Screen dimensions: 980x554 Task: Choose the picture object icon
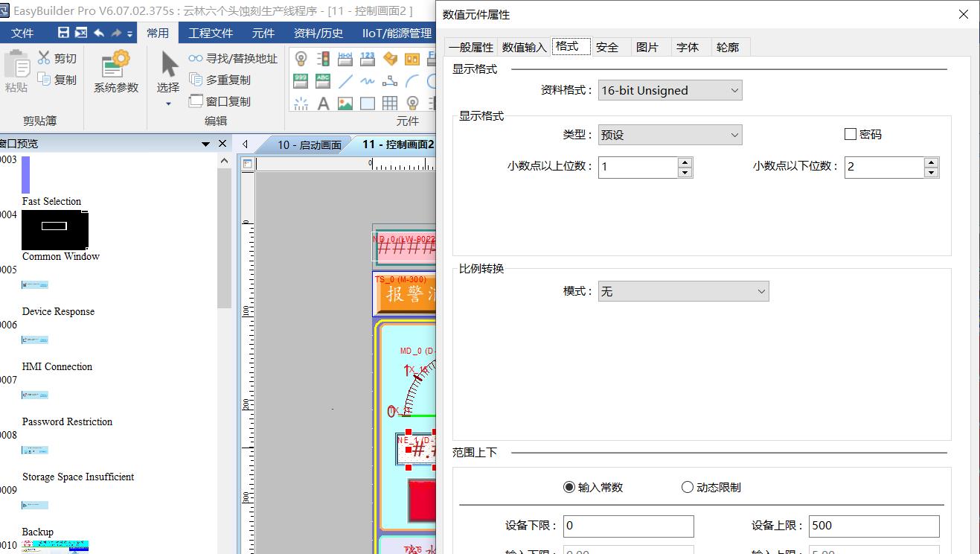pos(345,104)
